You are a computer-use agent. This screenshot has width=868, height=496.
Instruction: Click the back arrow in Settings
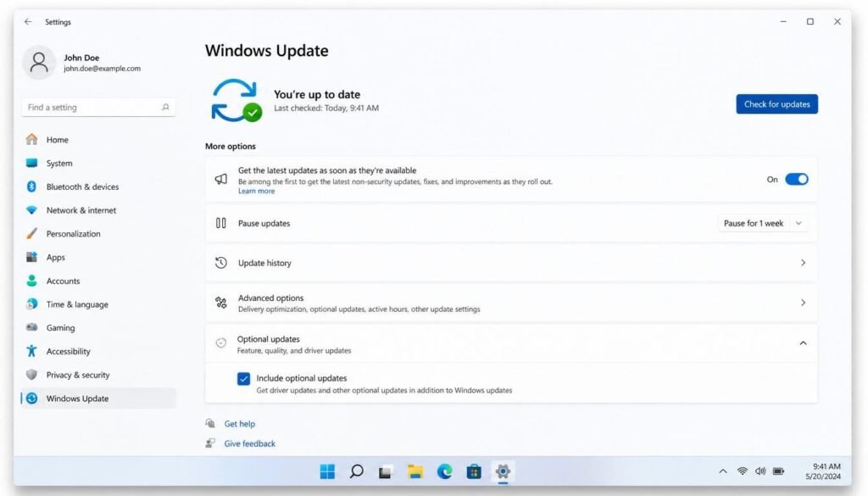[28, 21]
